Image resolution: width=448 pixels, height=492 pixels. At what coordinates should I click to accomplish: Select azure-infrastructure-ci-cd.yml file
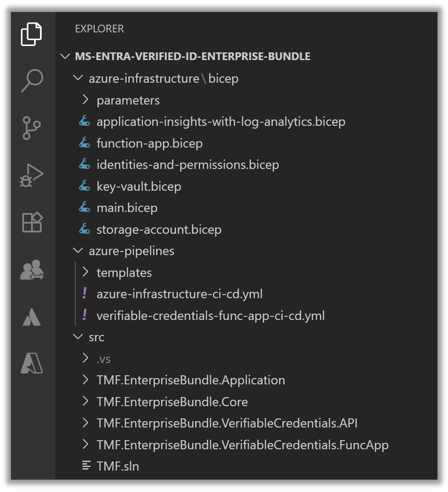click(x=179, y=294)
